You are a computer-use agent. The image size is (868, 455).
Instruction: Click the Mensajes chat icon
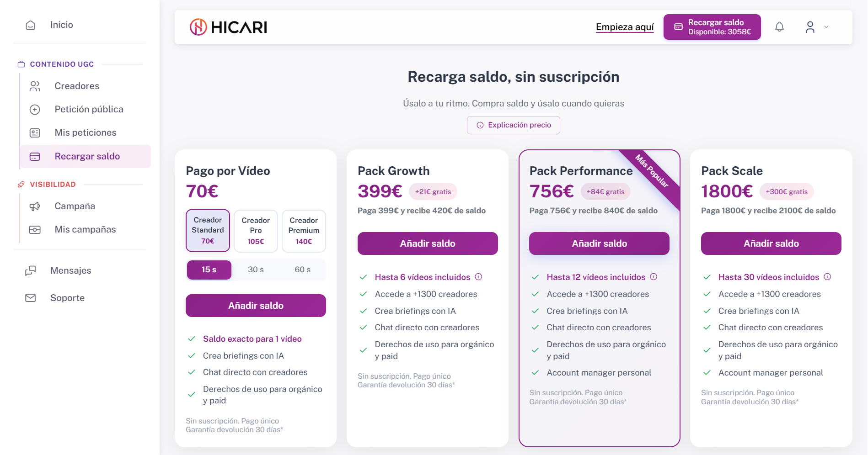coord(31,270)
